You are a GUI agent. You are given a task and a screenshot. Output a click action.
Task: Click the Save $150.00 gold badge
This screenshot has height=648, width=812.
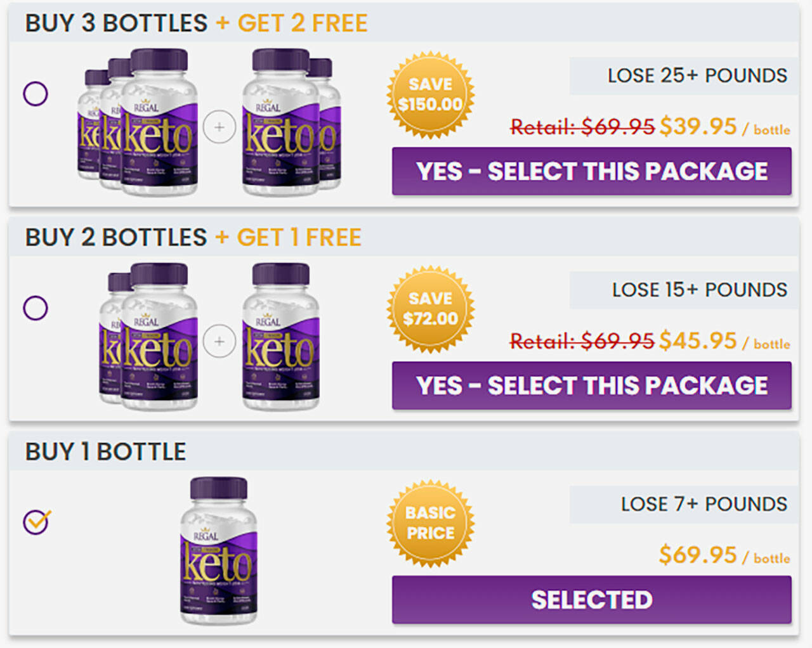click(x=431, y=94)
